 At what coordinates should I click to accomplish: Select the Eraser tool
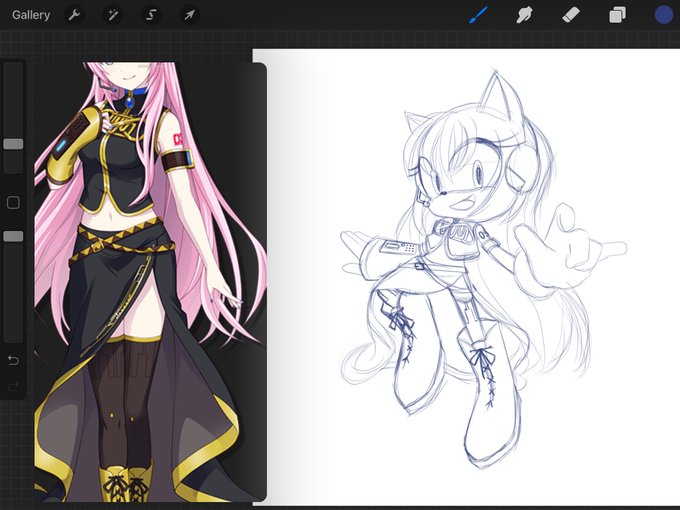click(571, 15)
